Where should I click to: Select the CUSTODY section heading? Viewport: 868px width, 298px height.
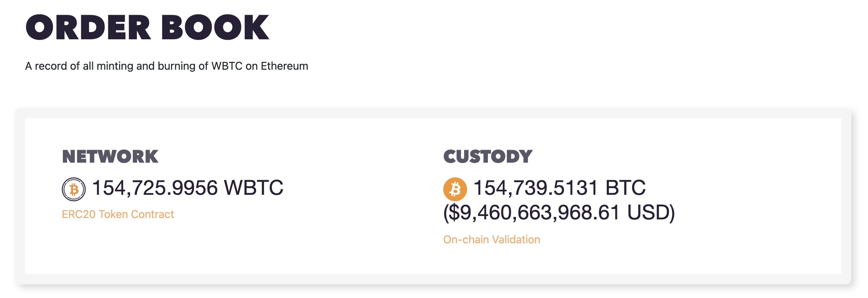tap(488, 157)
